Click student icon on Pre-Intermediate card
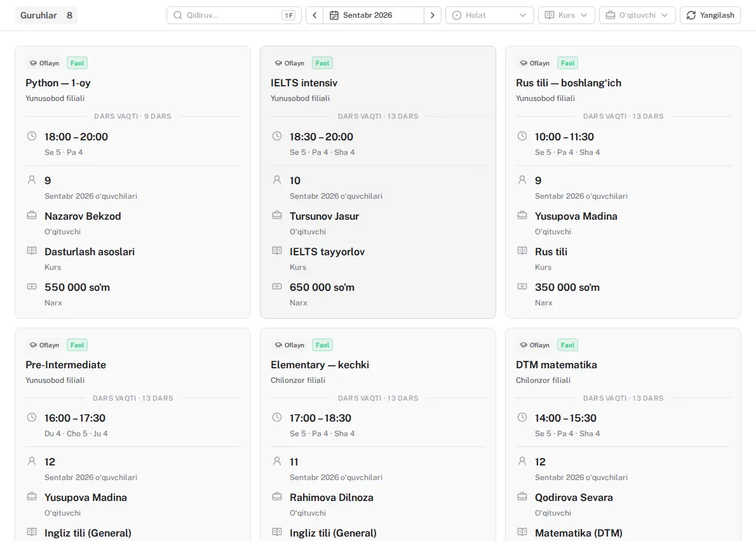Viewport: 756px width, 541px height. pyautogui.click(x=32, y=462)
